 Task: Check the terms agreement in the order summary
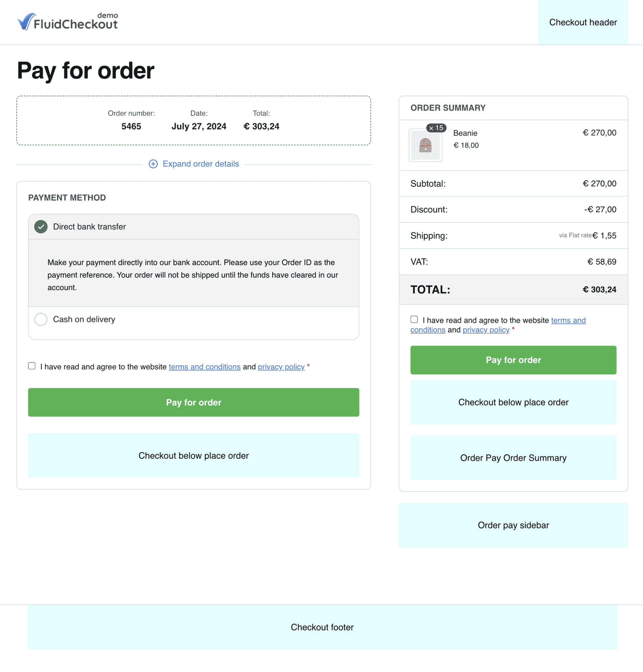pos(414,319)
